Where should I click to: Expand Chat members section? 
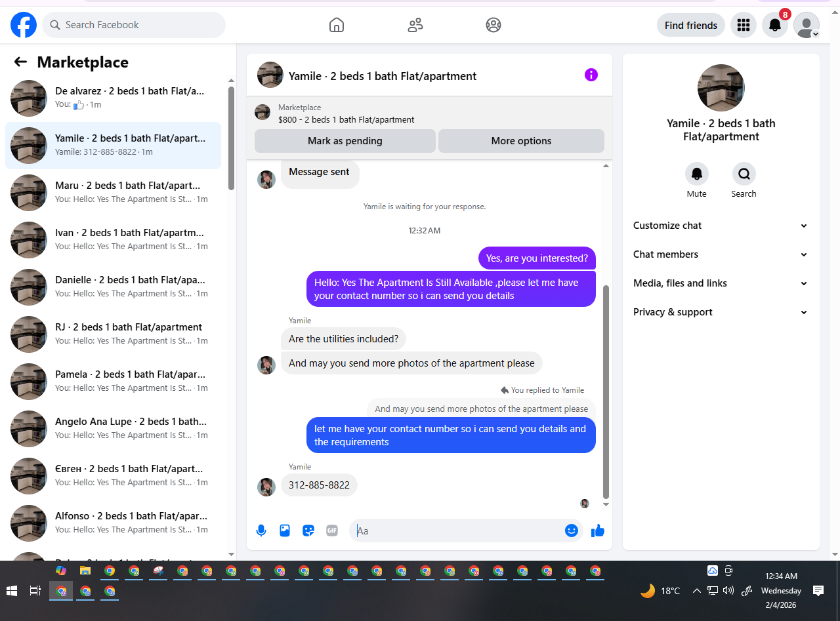tap(721, 254)
